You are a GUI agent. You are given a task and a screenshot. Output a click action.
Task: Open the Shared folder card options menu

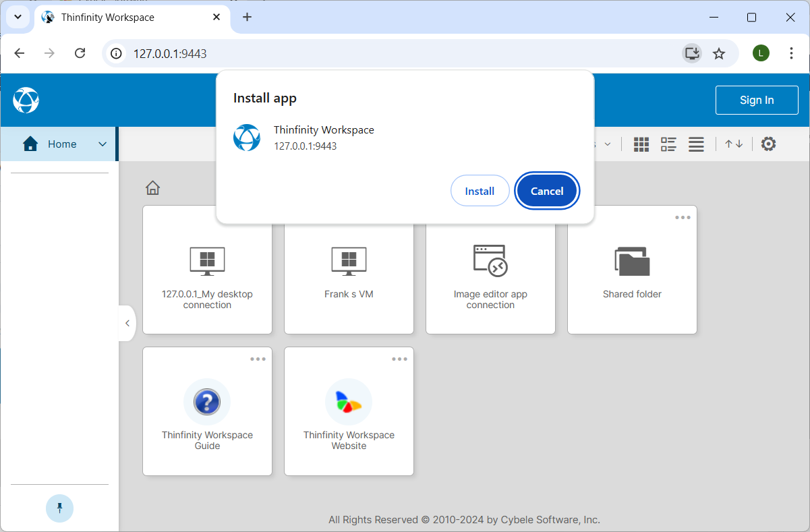(683, 218)
